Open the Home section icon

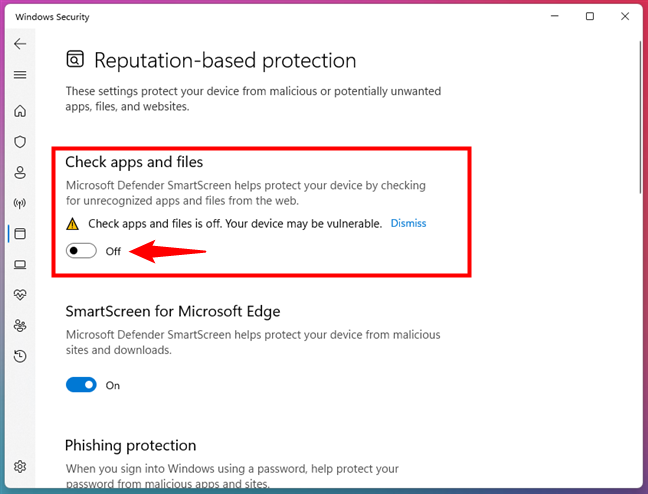point(20,111)
